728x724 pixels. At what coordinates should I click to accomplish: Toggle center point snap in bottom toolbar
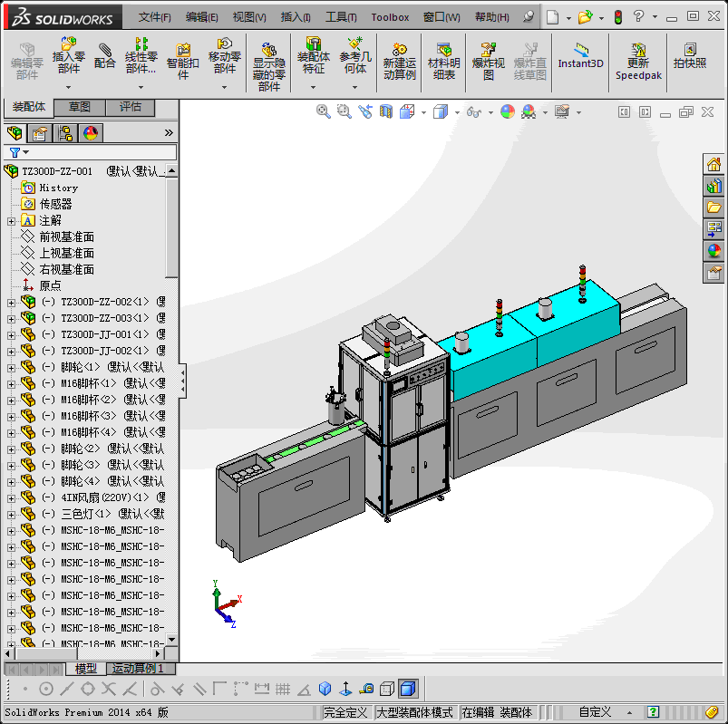tap(46, 689)
